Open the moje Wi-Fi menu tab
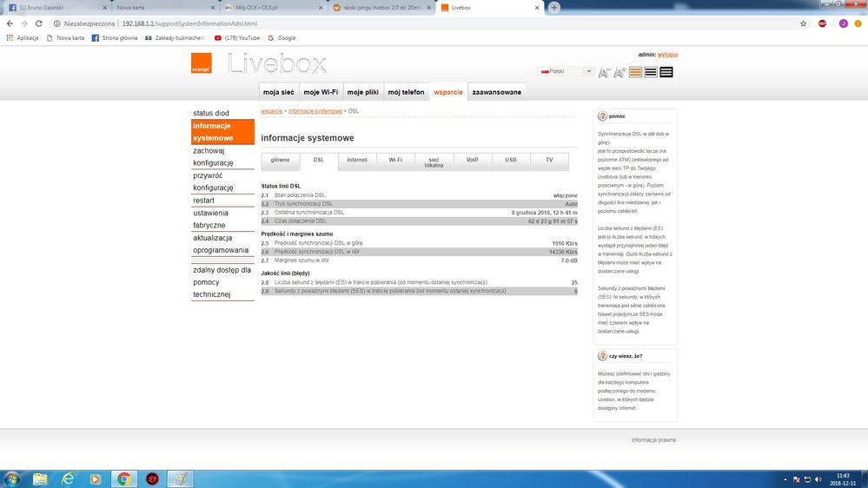This screenshot has height=488, width=868. (321, 92)
